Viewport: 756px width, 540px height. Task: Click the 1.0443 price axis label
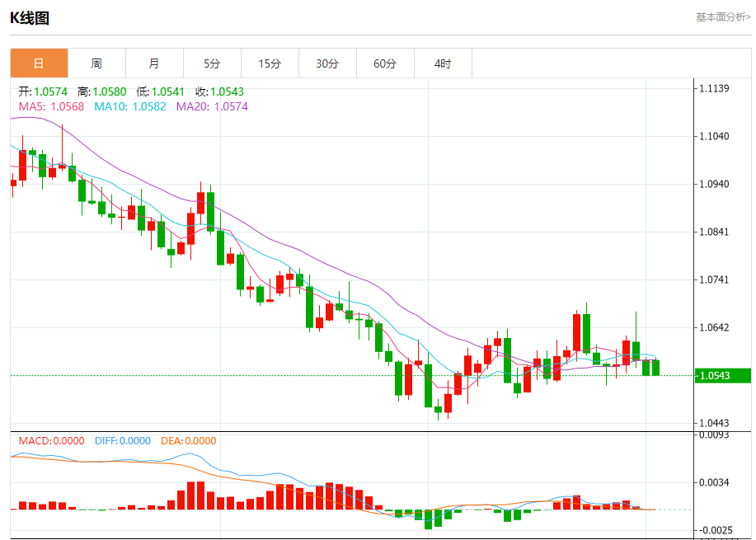(x=715, y=423)
